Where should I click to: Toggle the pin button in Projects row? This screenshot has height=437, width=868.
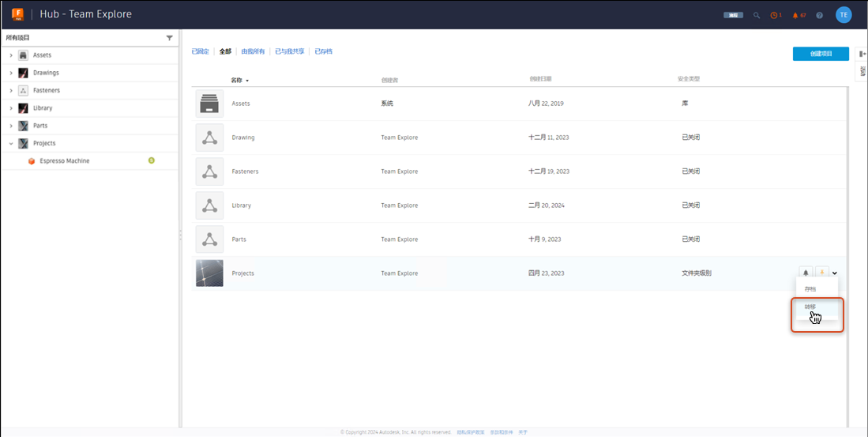tap(823, 273)
